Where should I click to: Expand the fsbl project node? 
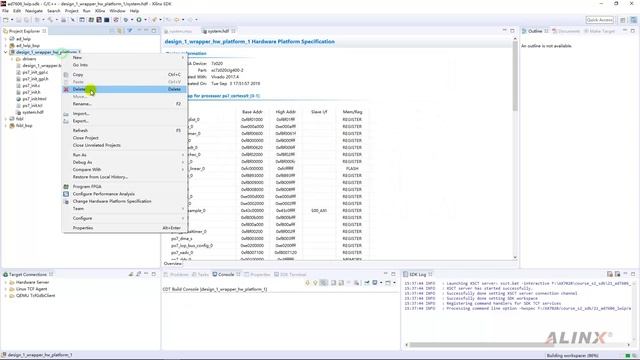(6, 119)
